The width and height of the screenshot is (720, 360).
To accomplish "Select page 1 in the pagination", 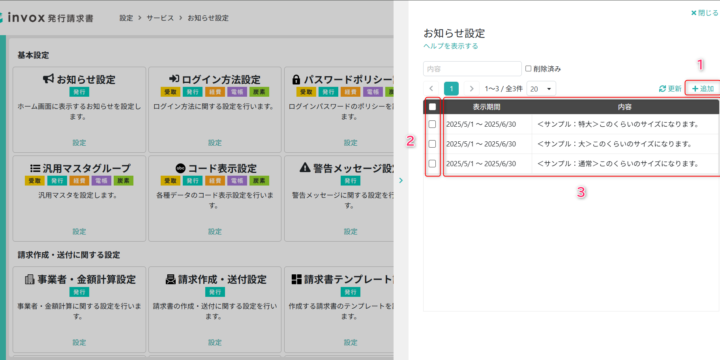I will [x=451, y=89].
